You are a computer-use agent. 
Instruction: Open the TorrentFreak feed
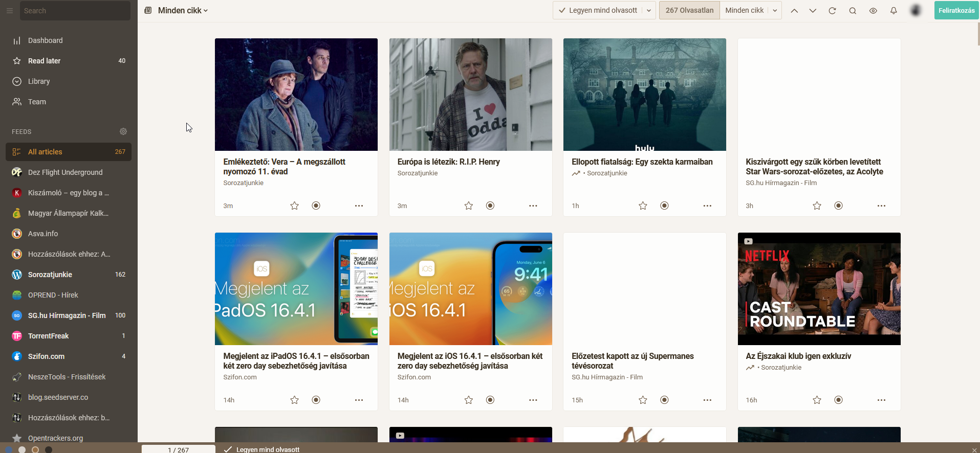tap(69, 336)
